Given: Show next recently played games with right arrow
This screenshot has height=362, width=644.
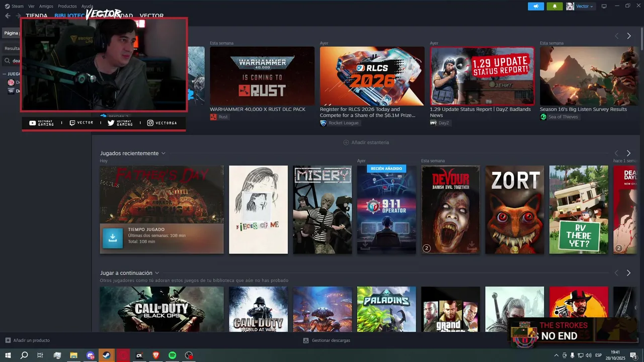Looking at the screenshot, I should pyautogui.click(x=628, y=153).
